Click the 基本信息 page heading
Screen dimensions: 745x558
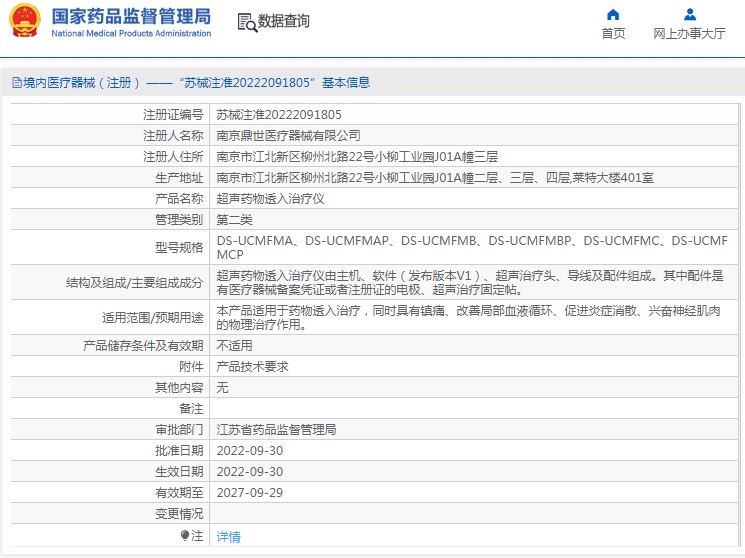pyautogui.click(x=346, y=83)
